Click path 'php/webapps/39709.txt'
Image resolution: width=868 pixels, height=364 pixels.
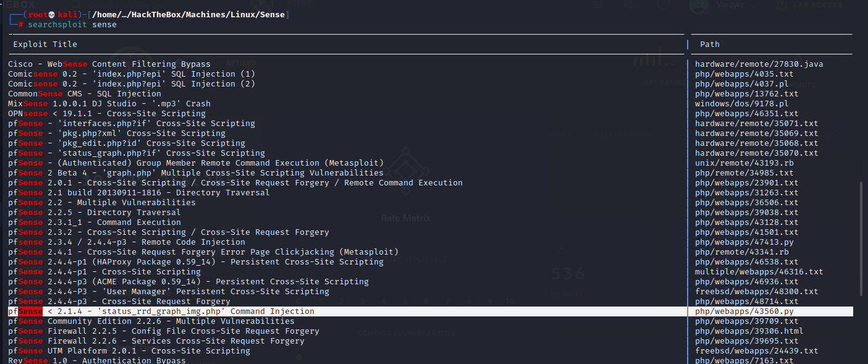(747, 321)
